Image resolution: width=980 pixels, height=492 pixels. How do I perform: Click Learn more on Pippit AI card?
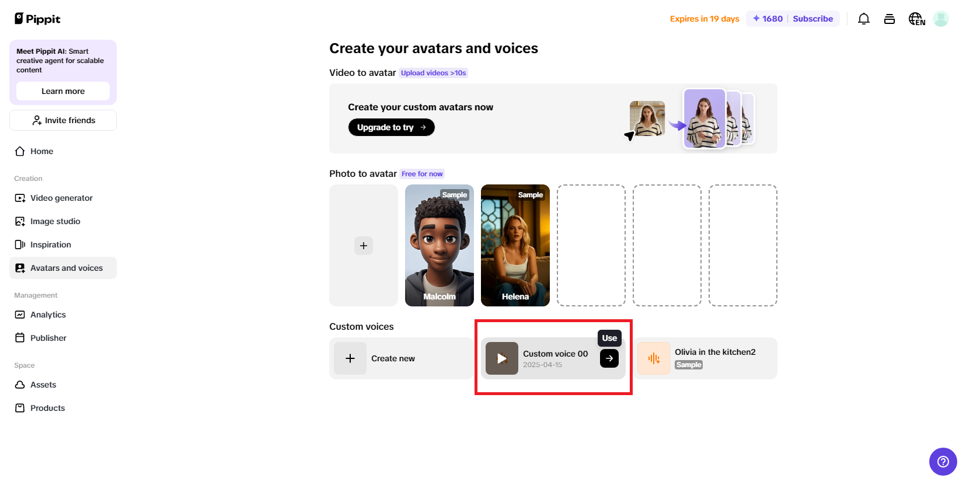(x=63, y=91)
